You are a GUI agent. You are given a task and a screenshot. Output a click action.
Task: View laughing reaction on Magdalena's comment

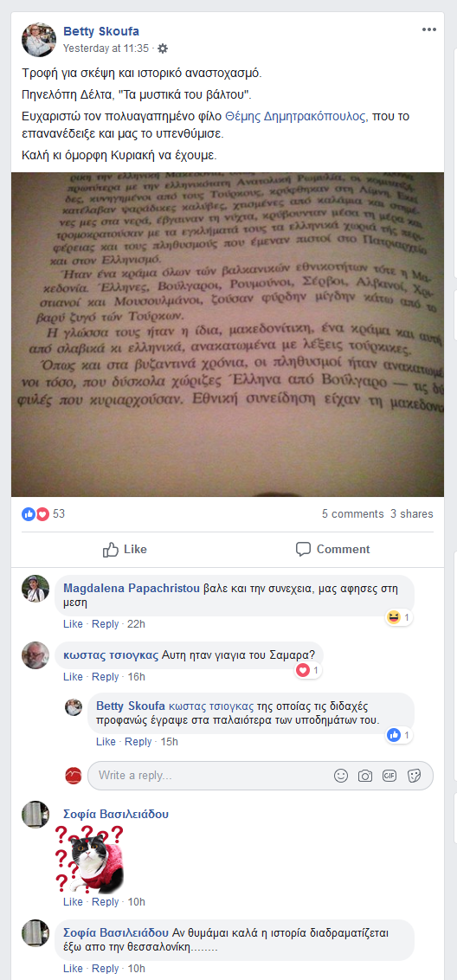(399, 617)
